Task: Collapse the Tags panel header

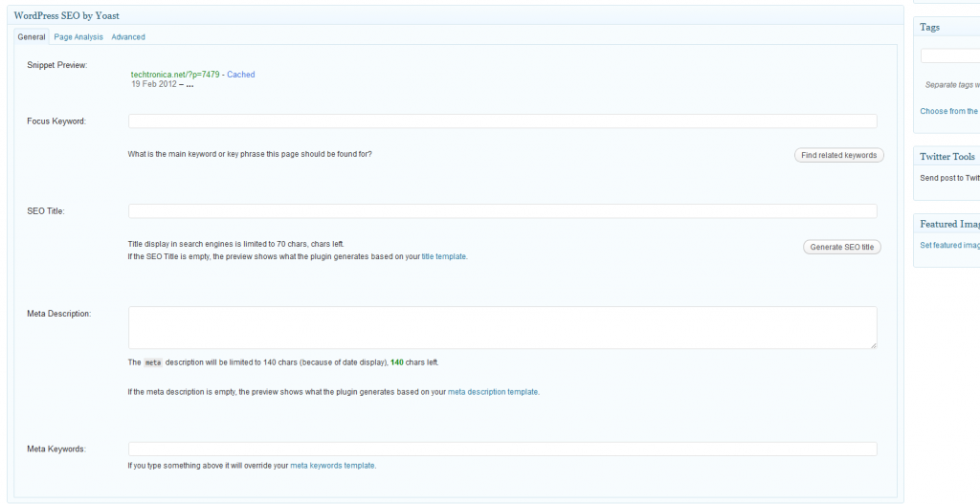Action: click(x=947, y=28)
